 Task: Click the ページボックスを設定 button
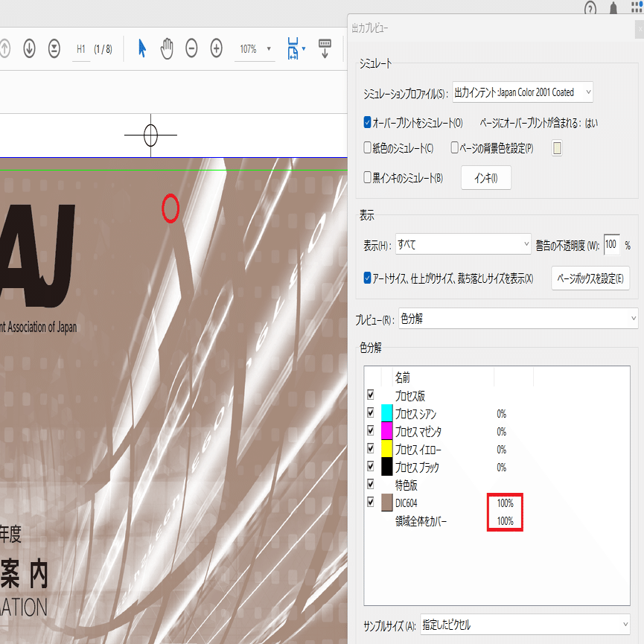point(590,278)
